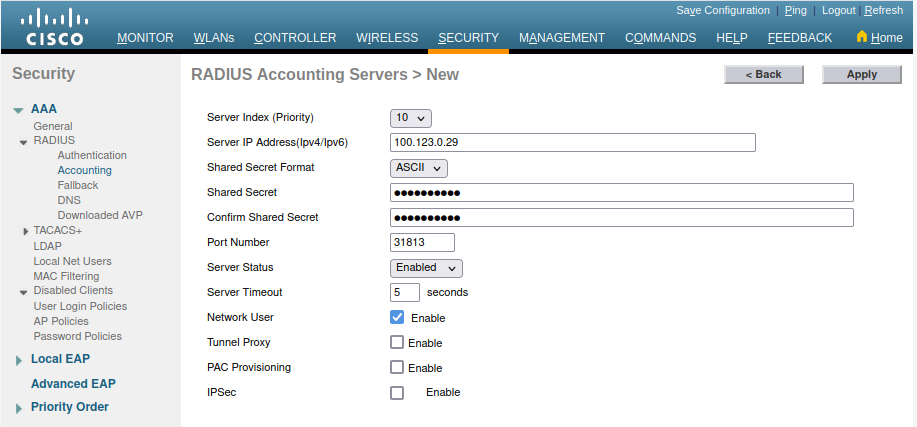Viewport: 917px width, 427px height.
Task: Click the Cisco logo icon
Action: click(x=55, y=27)
